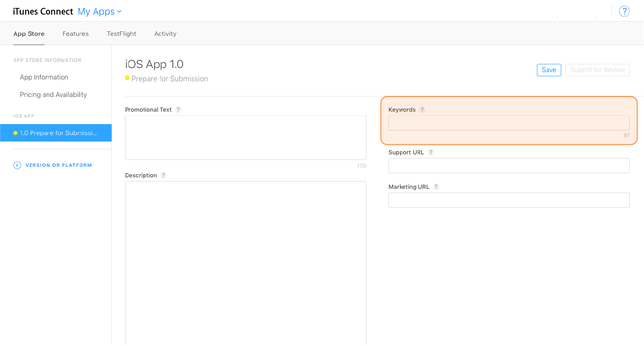
Task: Click the Support URL help tooltip icon
Action: pyautogui.click(x=431, y=153)
